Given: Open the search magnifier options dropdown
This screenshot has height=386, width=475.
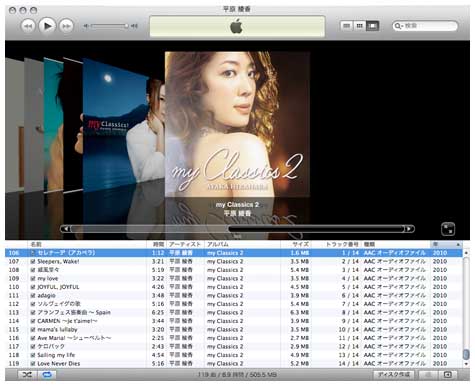Looking at the screenshot, I should point(399,26).
